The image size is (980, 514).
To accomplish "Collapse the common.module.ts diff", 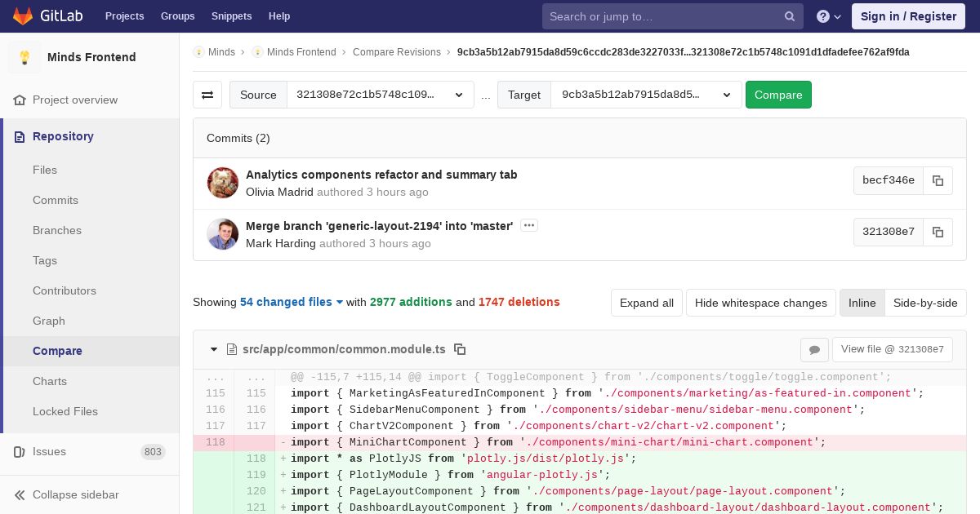I will click(214, 349).
